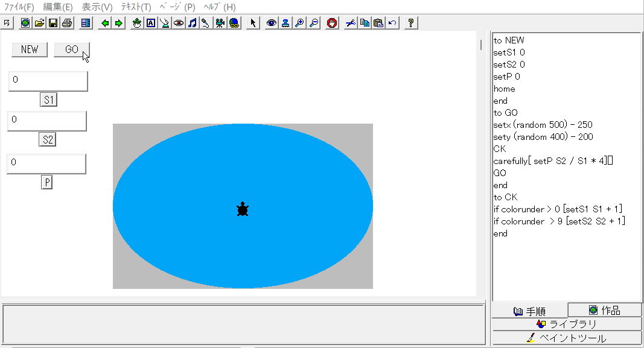Paste with the clipboard icon
This screenshot has height=348, width=644.
click(x=378, y=23)
